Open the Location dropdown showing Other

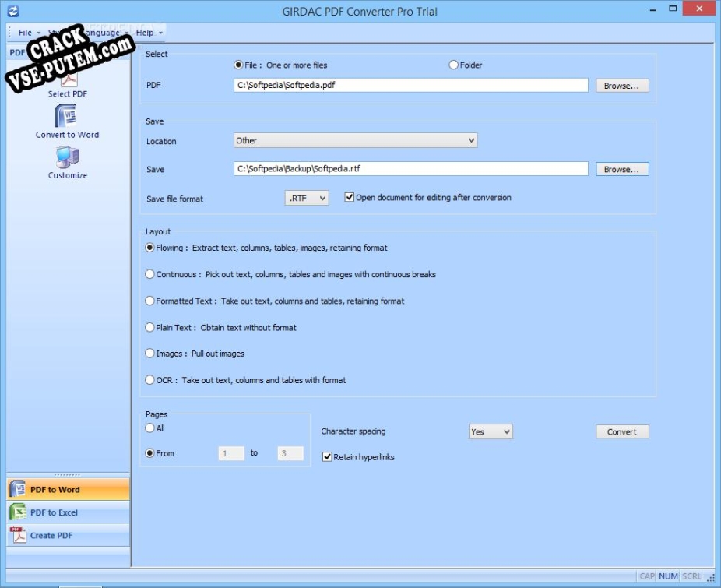pos(356,140)
